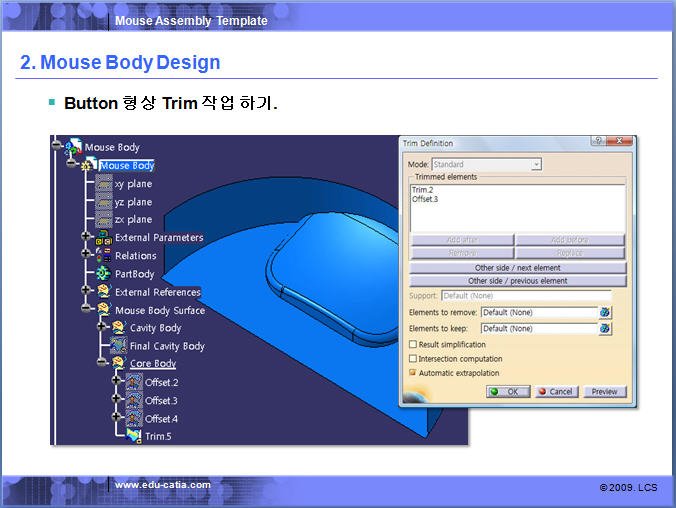676x508 pixels.
Task: Select the Final Cavity Body icon
Action: [x=118, y=346]
